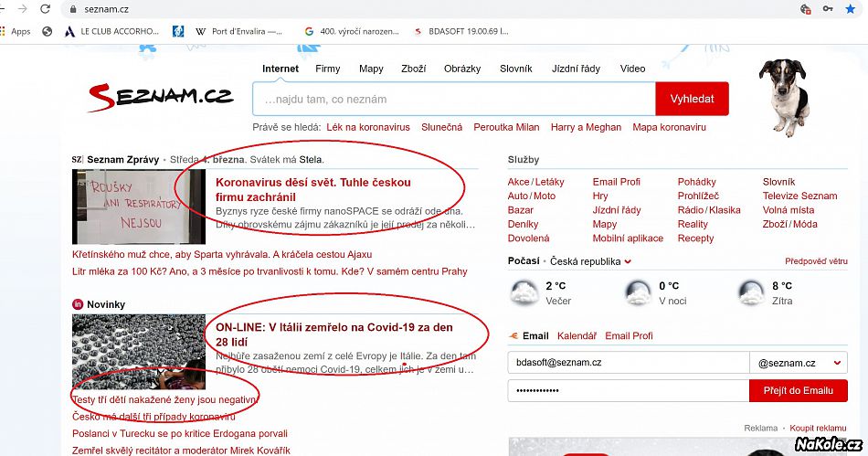The width and height of the screenshot is (868, 456).
Task: Select the Video search tab
Action: 633,69
